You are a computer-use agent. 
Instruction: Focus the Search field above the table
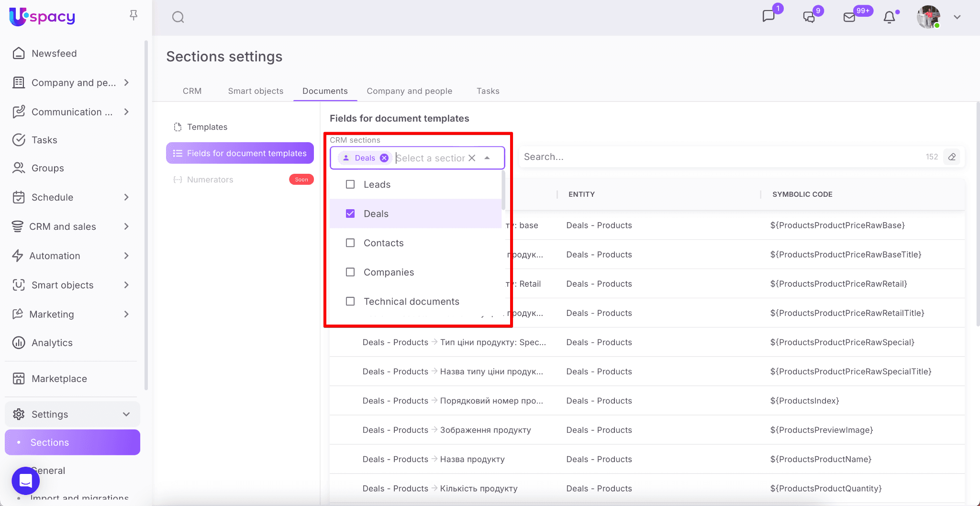pyautogui.click(x=718, y=157)
